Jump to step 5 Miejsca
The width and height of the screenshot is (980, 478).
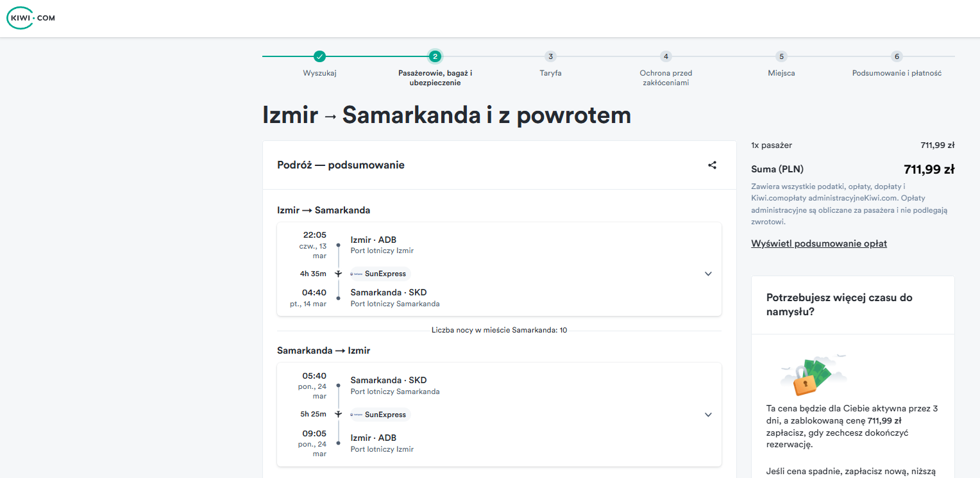pos(781,56)
